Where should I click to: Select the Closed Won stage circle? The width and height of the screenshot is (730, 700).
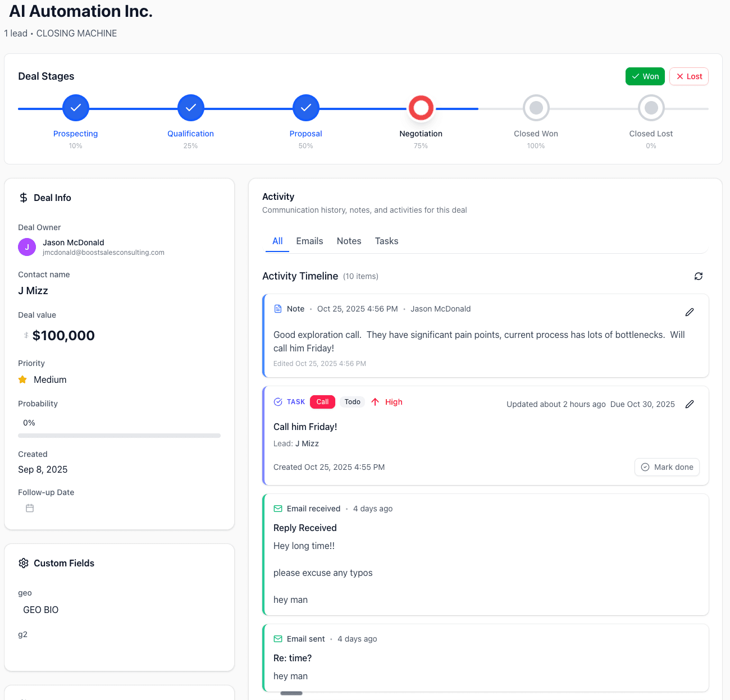click(x=536, y=108)
